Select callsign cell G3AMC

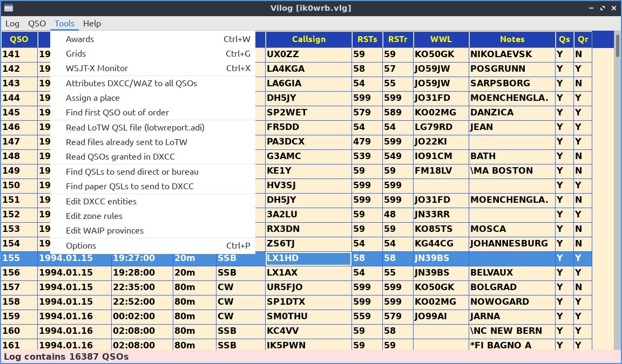pos(309,156)
